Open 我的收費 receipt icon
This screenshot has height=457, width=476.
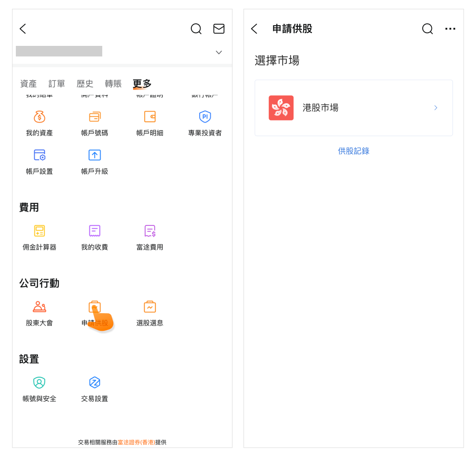point(95,231)
